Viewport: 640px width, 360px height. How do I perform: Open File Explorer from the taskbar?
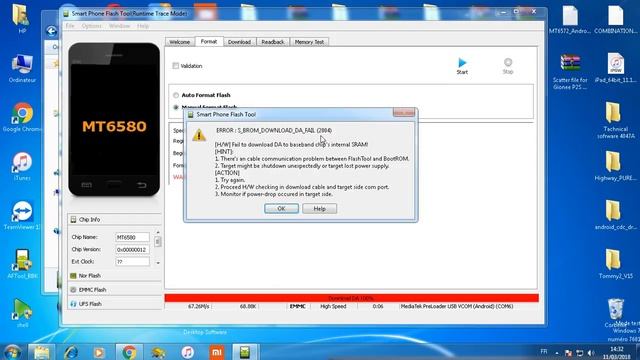41,352
